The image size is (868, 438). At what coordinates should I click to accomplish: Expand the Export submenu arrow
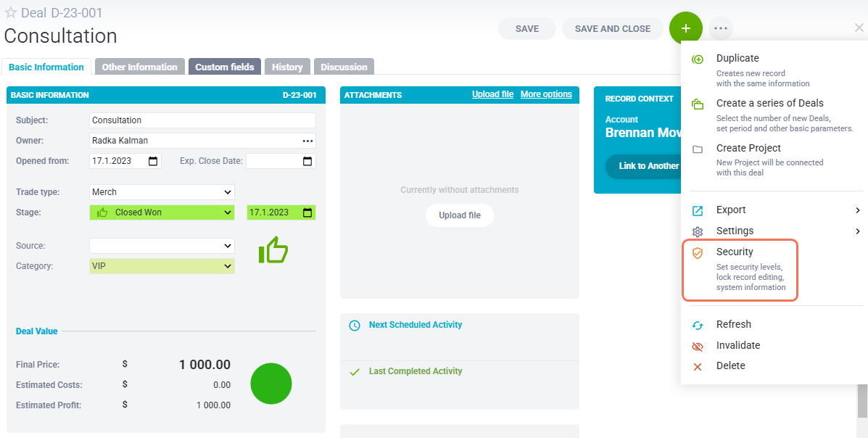point(857,210)
